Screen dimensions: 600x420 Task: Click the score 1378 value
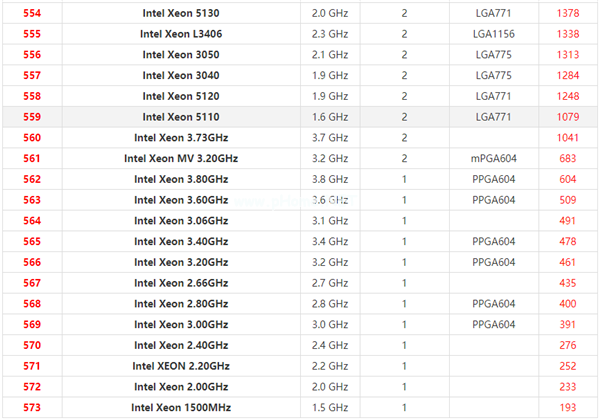pos(567,13)
